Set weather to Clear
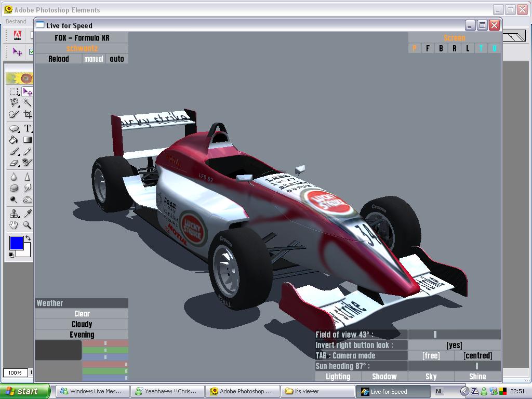 pyautogui.click(x=82, y=313)
